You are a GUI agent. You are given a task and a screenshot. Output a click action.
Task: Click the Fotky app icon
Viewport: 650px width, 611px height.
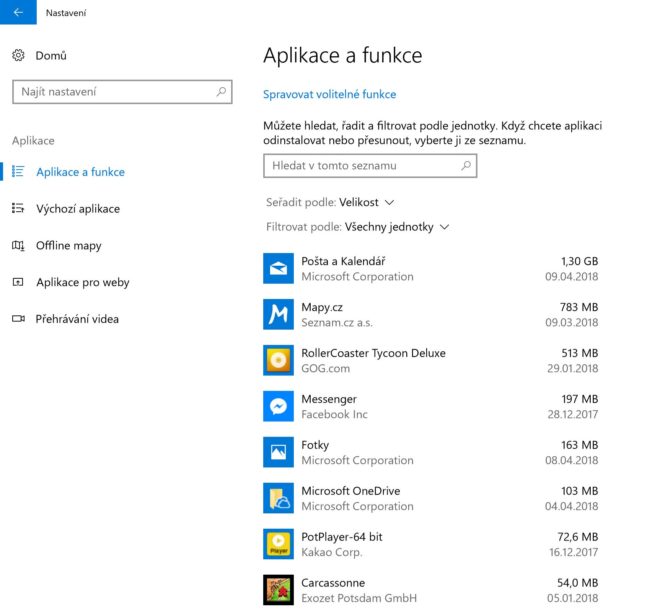tap(279, 452)
